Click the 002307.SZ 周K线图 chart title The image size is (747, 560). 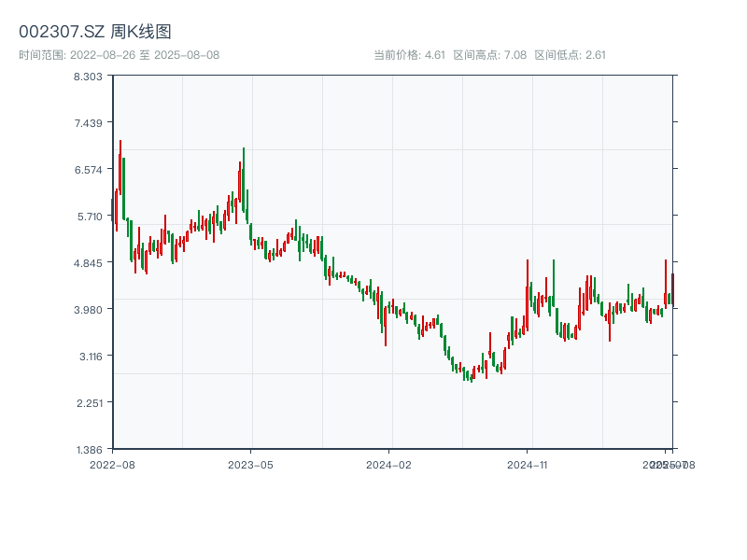[x=95, y=33]
